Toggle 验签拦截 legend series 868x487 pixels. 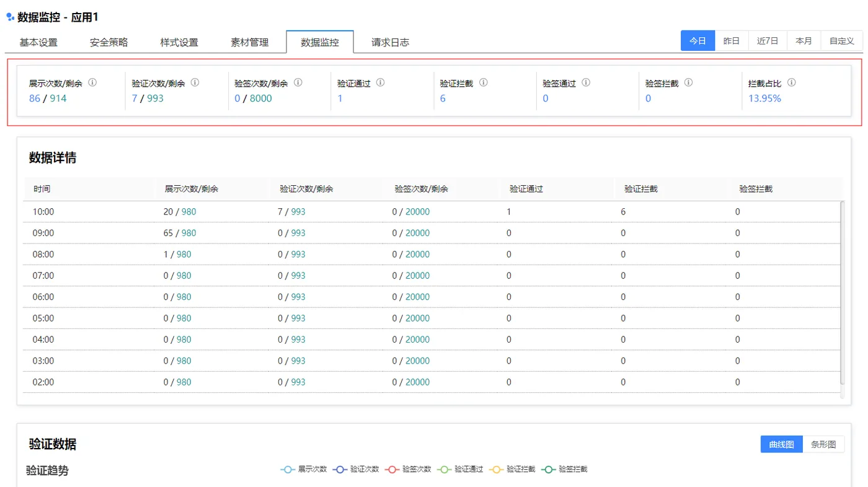[x=564, y=470]
